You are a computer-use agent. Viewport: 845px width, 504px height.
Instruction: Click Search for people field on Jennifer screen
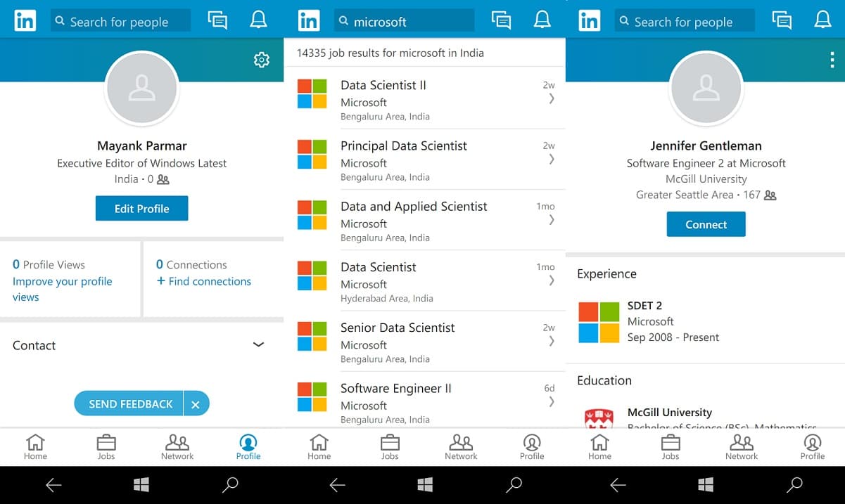(x=685, y=21)
